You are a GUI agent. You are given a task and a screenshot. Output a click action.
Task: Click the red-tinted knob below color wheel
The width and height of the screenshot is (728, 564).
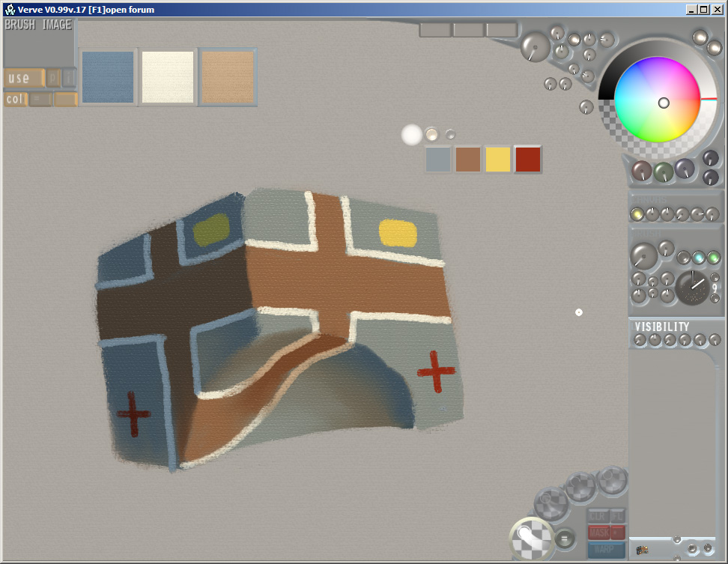click(x=642, y=172)
